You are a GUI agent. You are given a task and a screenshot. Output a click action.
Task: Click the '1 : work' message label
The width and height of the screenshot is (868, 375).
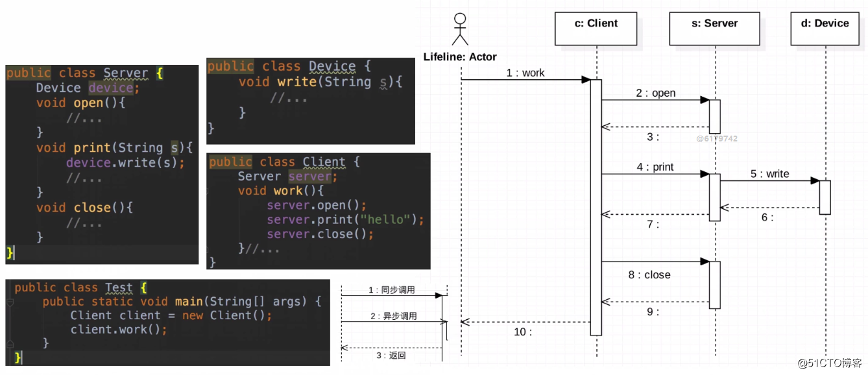pyautogui.click(x=525, y=73)
